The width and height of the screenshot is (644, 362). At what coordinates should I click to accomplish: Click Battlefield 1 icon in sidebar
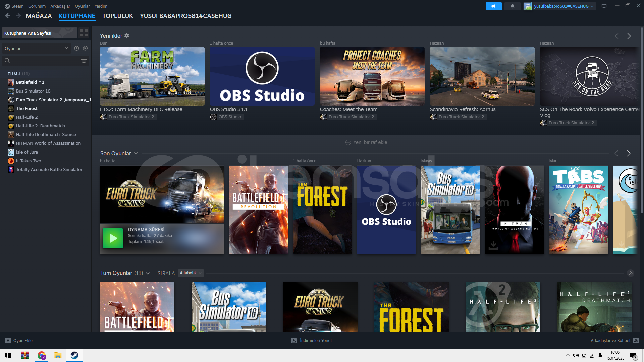11,82
